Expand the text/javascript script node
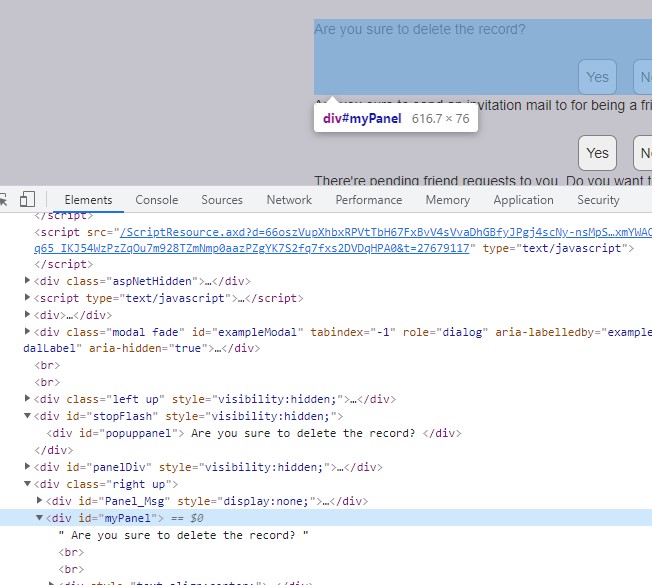 point(27,297)
